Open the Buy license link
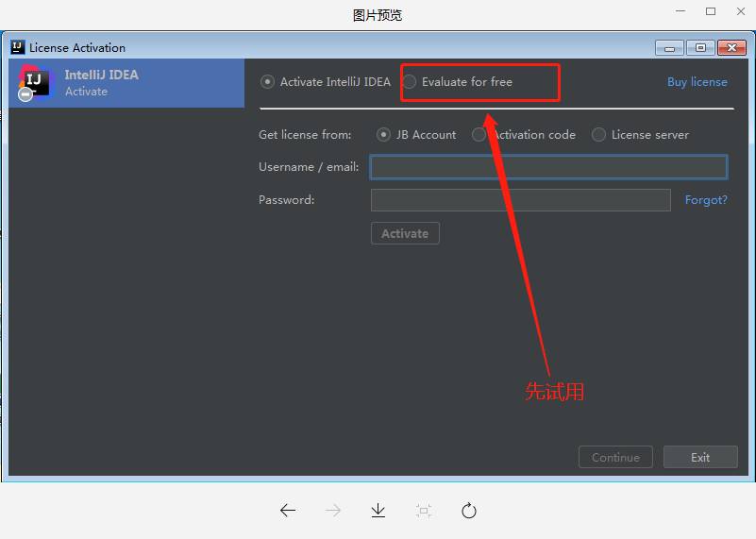Image resolution: width=756 pixels, height=539 pixels. tap(697, 82)
